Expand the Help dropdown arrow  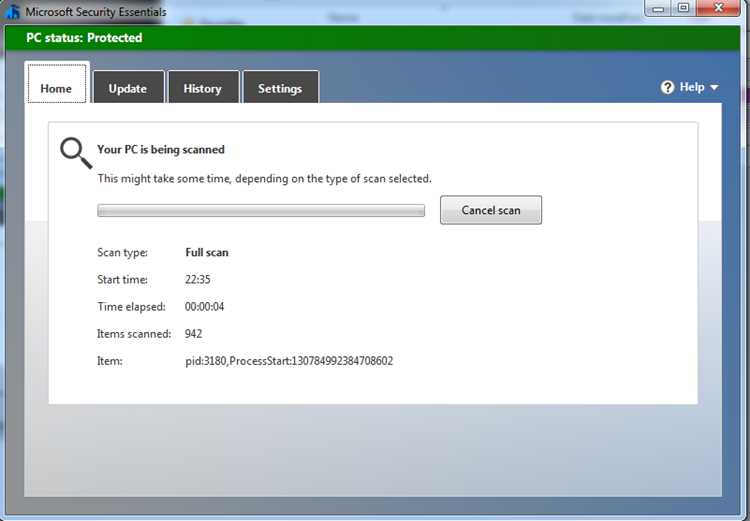pos(714,88)
